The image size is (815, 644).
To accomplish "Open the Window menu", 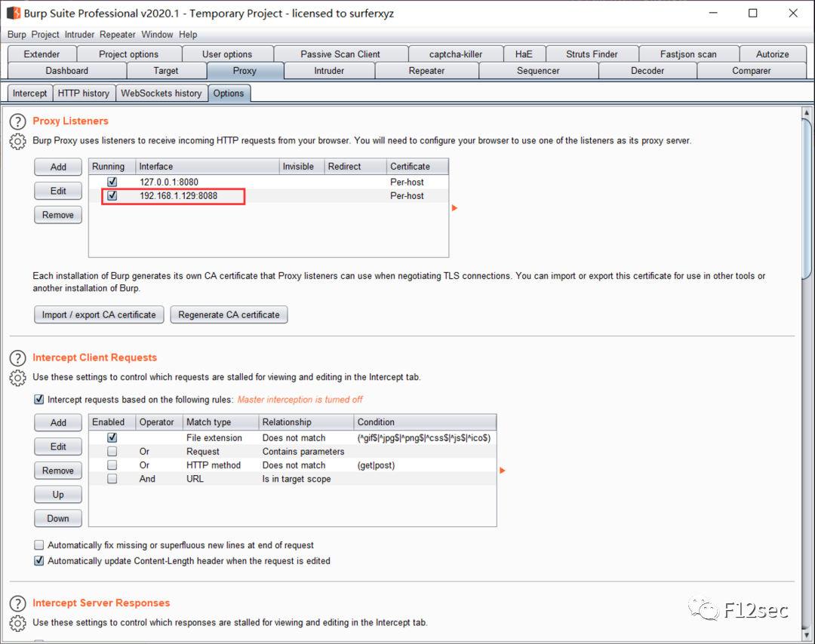I will pyautogui.click(x=157, y=34).
